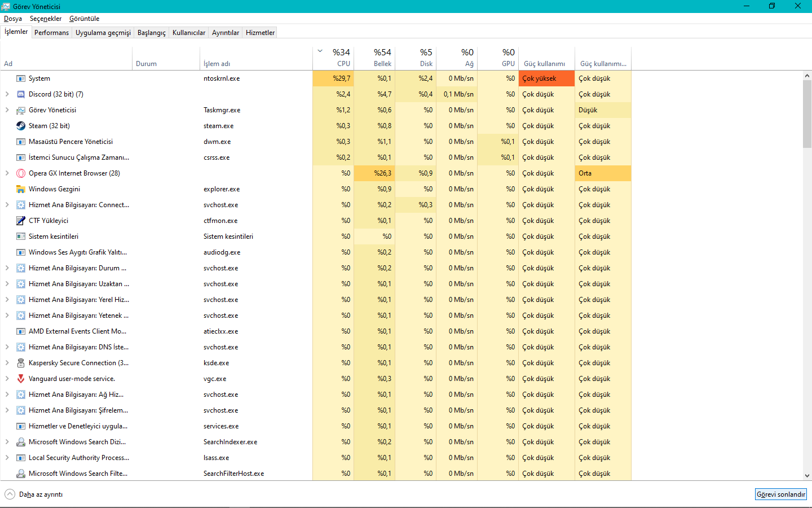This screenshot has height=508, width=812.
Task: Click the Opera GX Internet Browser icon
Action: 21,173
